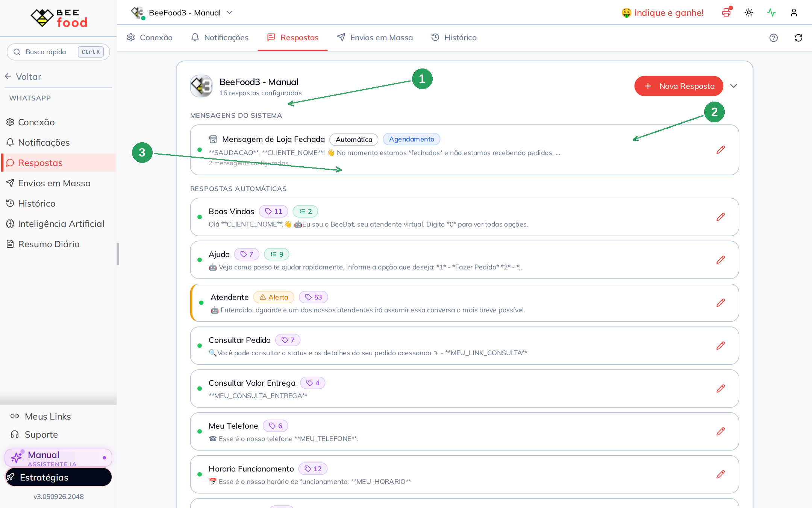Click the Atendente tag count 53 badge
The height and width of the screenshot is (508, 812).
(314, 297)
